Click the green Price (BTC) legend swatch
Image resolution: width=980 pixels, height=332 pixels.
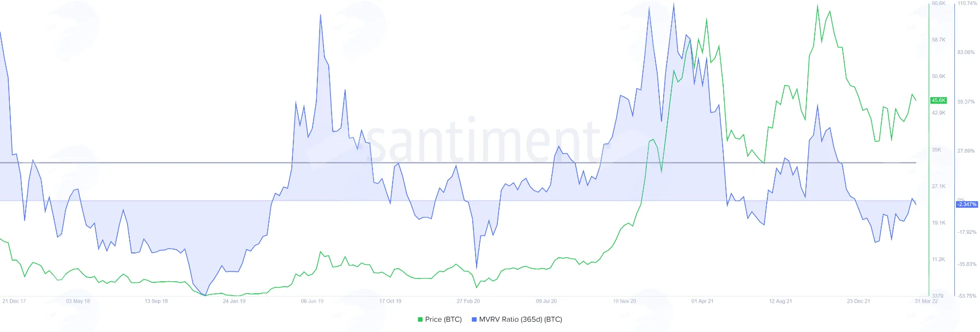tap(420, 319)
